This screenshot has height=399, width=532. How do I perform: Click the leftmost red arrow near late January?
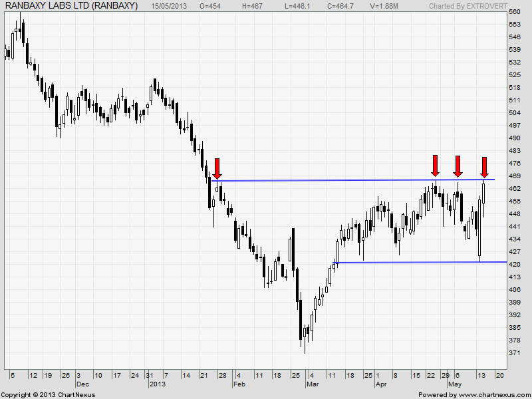217,168
